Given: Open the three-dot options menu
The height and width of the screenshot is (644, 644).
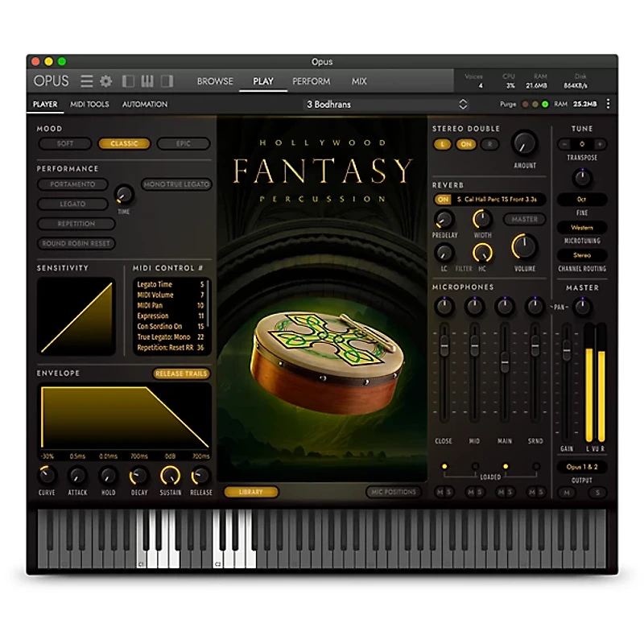Looking at the screenshot, I should pos(608,104).
